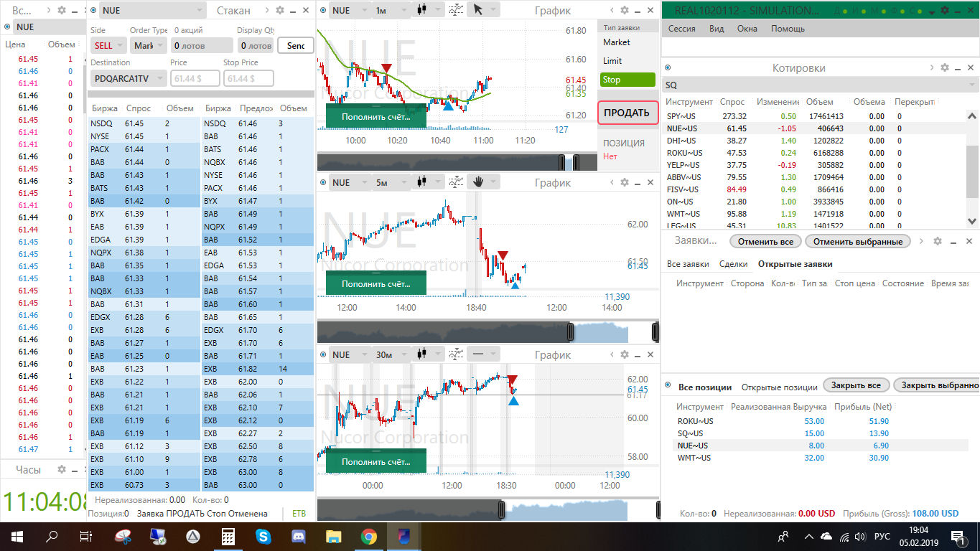Open the SELL side dropdown

click(x=108, y=45)
